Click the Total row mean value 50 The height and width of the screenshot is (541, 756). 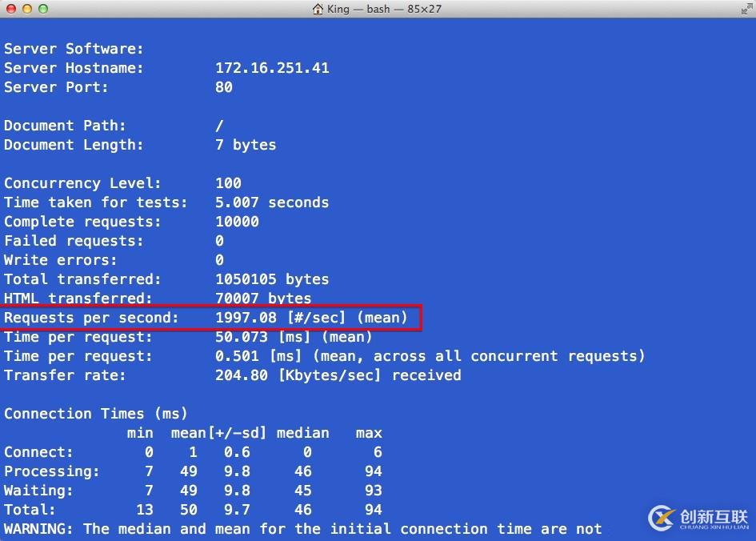[x=189, y=510]
